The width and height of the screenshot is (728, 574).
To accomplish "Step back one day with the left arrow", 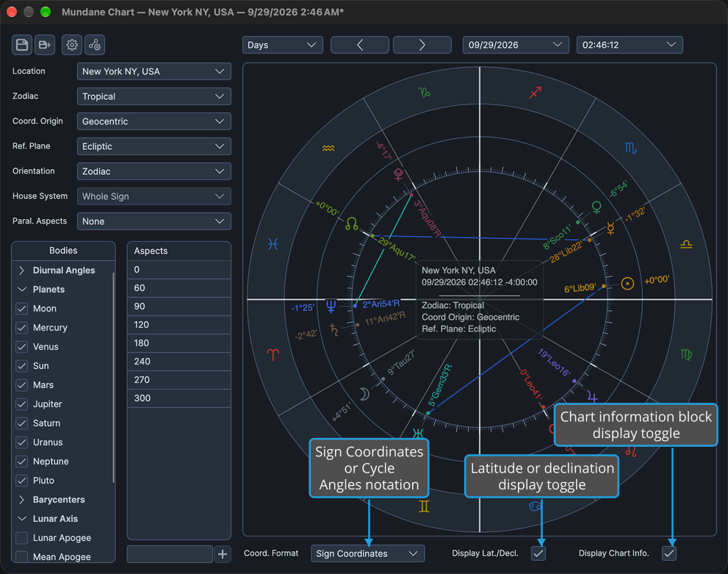I will [x=360, y=45].
